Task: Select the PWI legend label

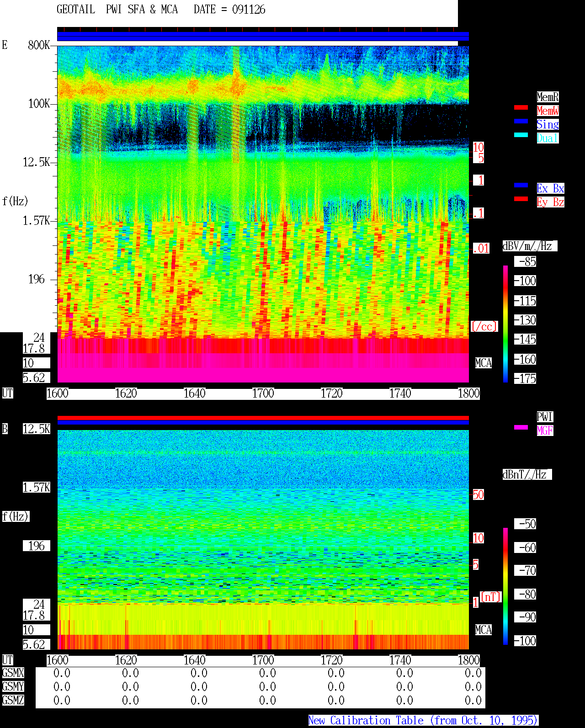Action: coord(545,417)
